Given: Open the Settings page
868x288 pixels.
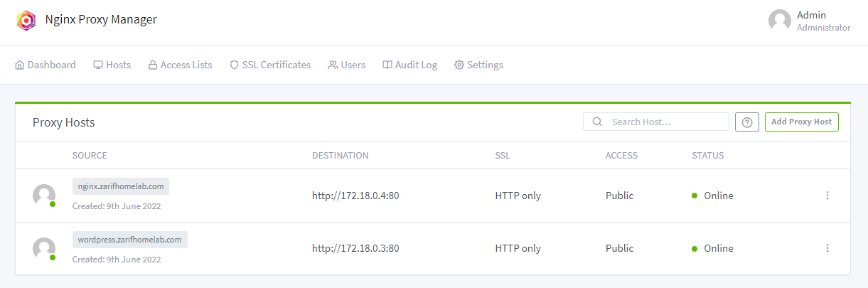Looking at the screenshot, I should point(478,65).
